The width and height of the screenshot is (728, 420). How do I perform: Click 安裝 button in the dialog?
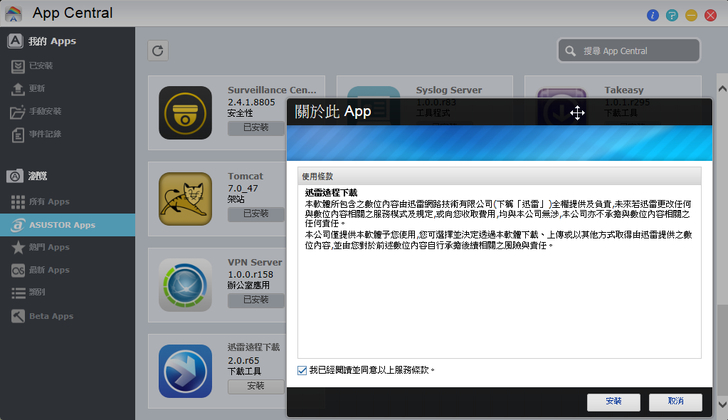[613, 402]
